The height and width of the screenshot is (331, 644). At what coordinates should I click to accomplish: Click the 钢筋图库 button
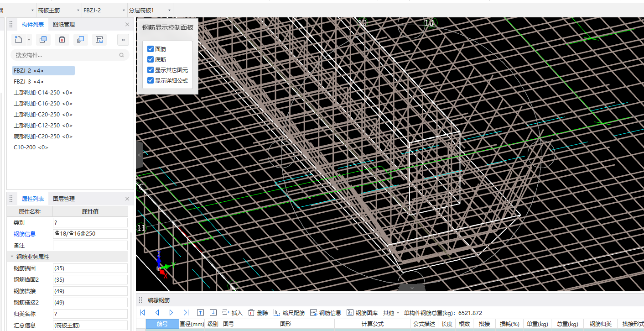tap(362, 313)
